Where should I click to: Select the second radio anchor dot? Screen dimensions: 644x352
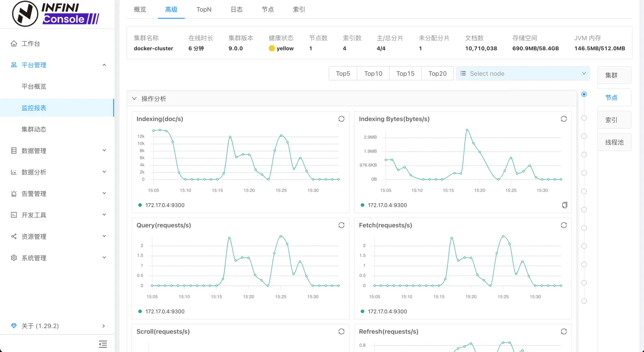[x=584, y=118]
